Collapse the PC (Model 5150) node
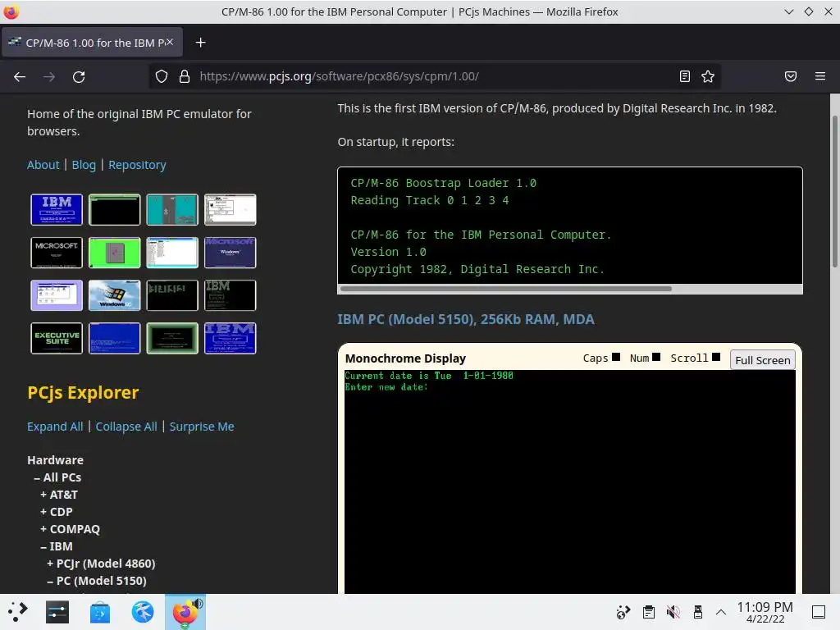Viewport: 840px width, 630px height. tap(97, 581)
